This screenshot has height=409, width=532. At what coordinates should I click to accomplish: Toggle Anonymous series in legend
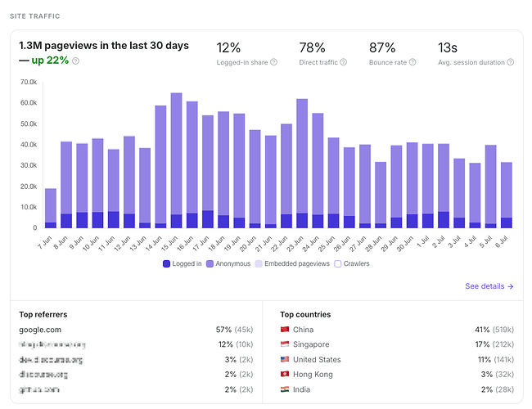(228, 264)
